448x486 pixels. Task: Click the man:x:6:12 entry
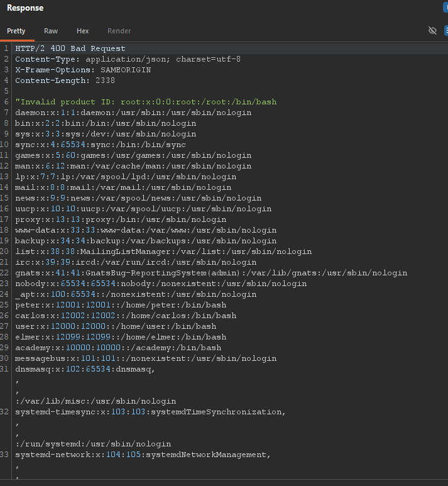coord(133,166)
